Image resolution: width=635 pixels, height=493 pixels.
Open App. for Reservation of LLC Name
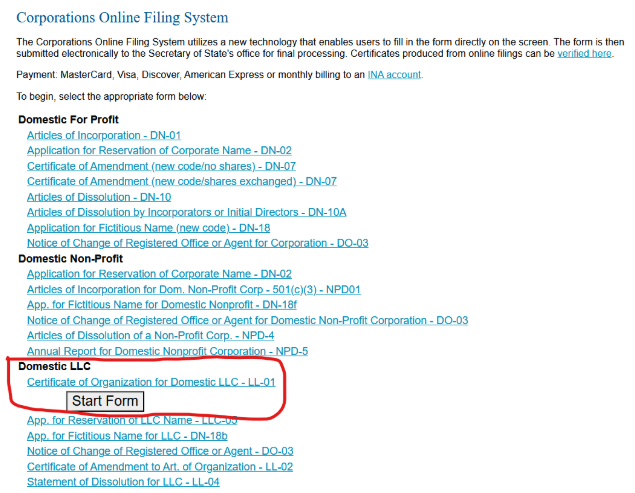132,420
